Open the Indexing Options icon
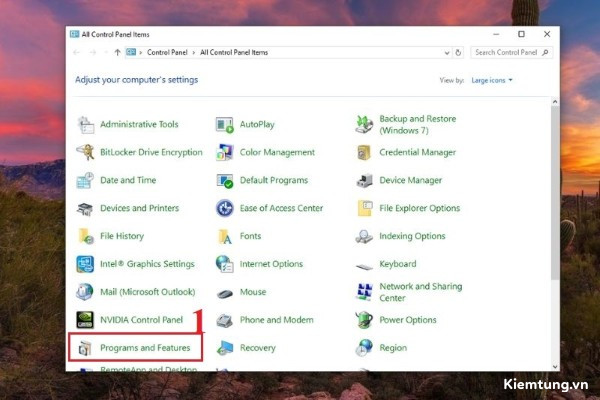 coord(364,237)
